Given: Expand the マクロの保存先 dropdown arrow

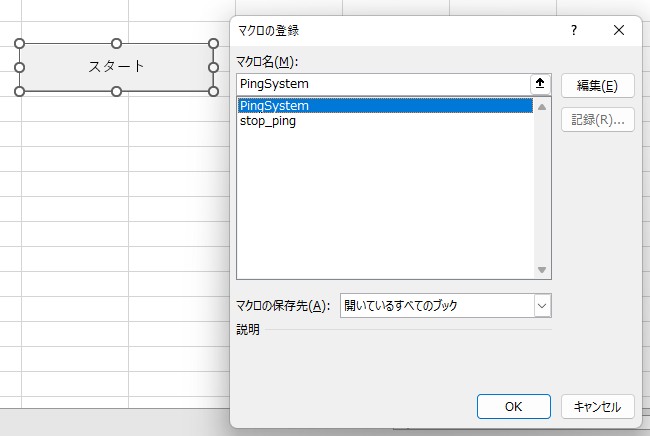Looking at the screenshot, I should coord(542,305).
